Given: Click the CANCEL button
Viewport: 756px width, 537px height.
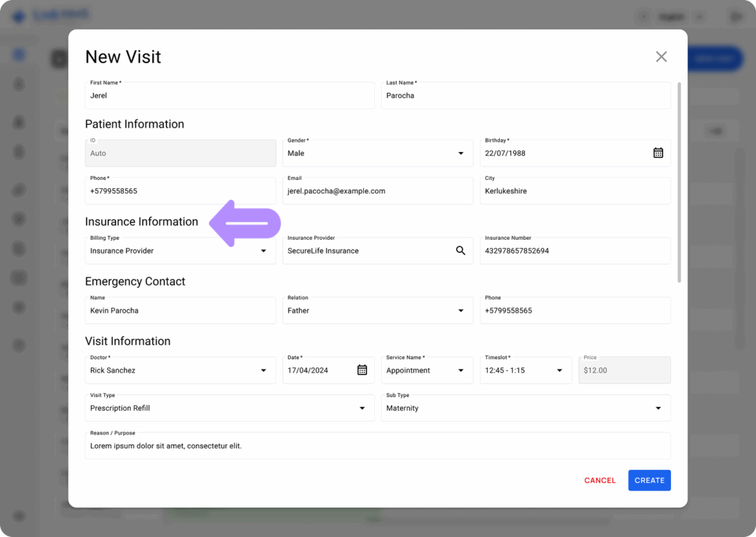Looking at the screenshot, I should 599,480.
